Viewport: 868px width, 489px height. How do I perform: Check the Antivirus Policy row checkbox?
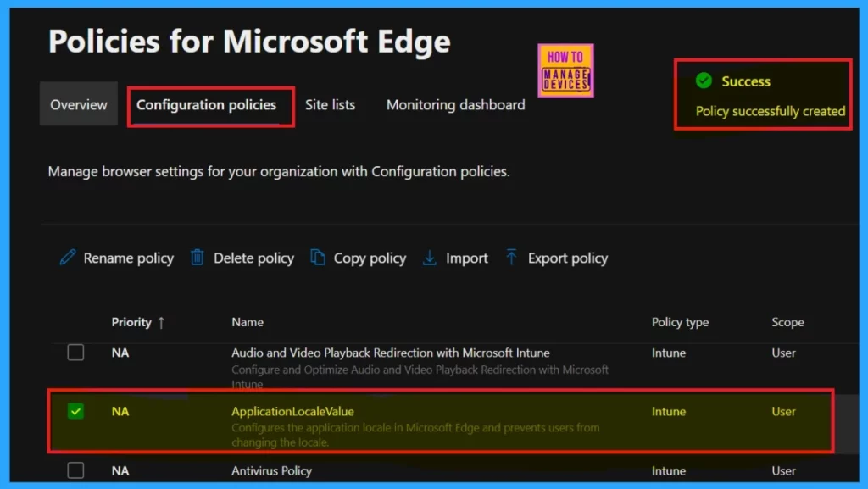(75, 470)
